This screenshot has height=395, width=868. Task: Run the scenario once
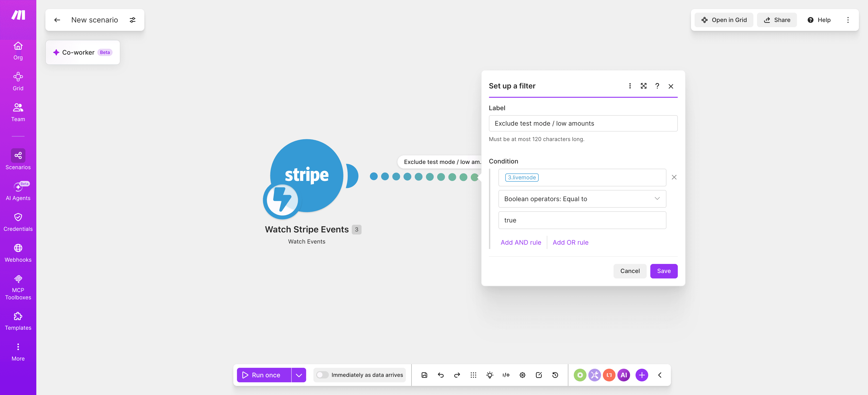pos(264,375)
